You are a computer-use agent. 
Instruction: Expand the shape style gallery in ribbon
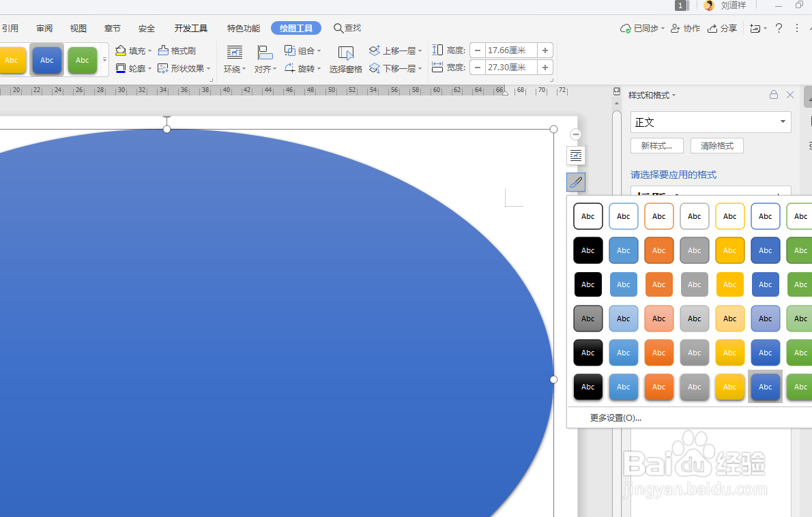click(x=104, y=59)
